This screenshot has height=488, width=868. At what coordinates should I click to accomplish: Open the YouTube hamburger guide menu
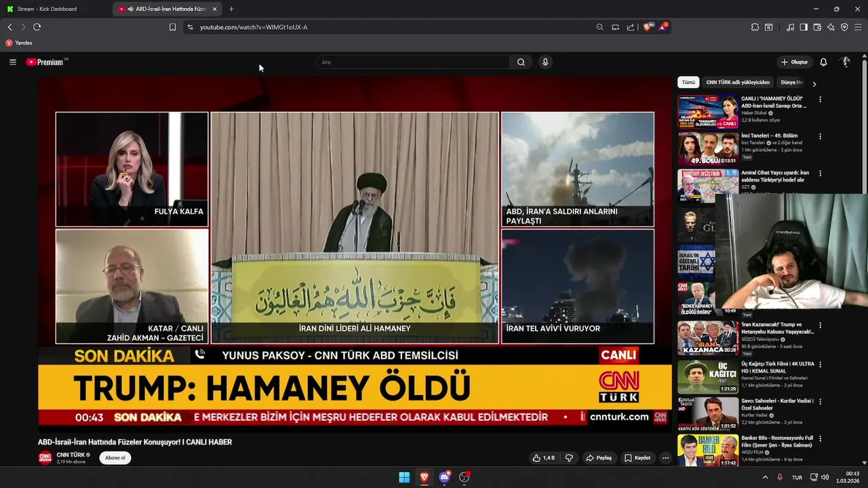click(12, 62)
